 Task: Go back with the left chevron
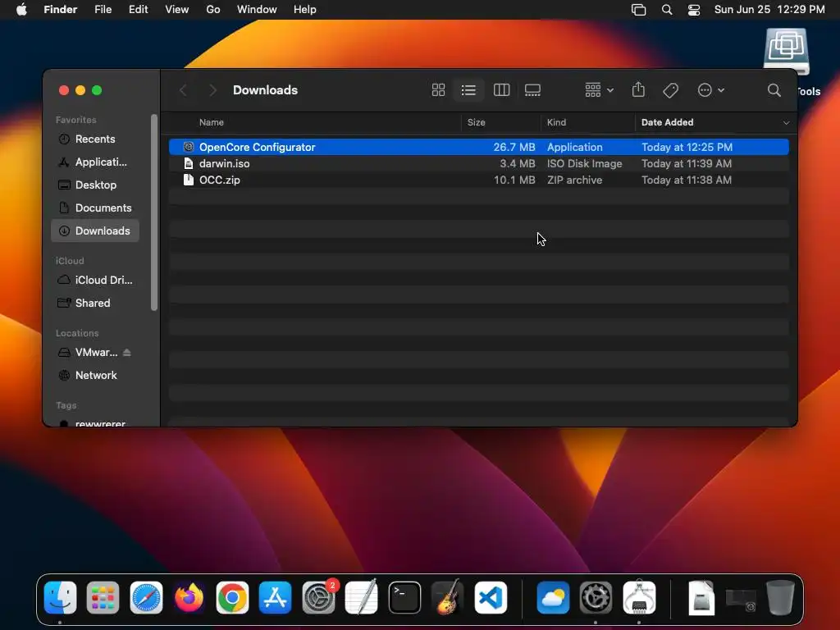(x=183, y=90)
